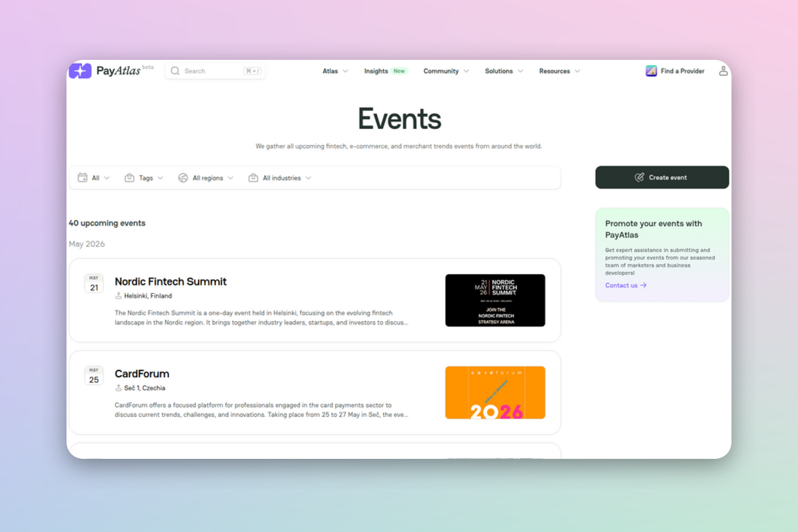
Task: Click the '40 upcoming events' text
Action: 107,223
